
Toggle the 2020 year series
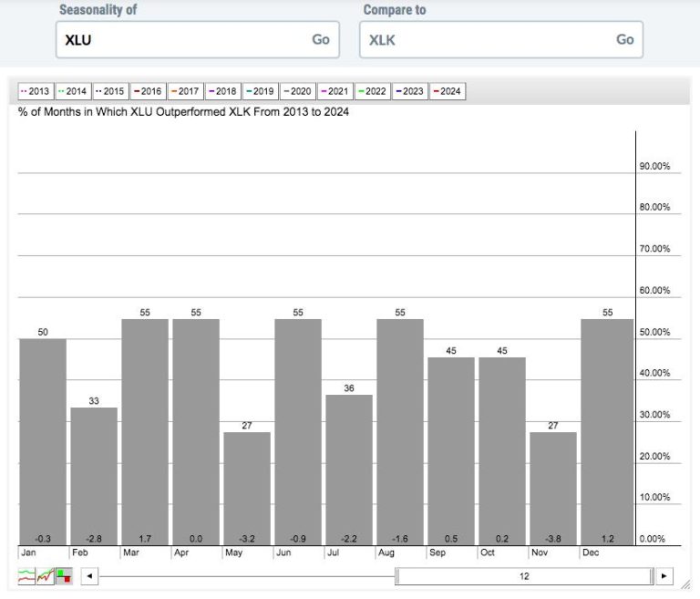point(297,91)
